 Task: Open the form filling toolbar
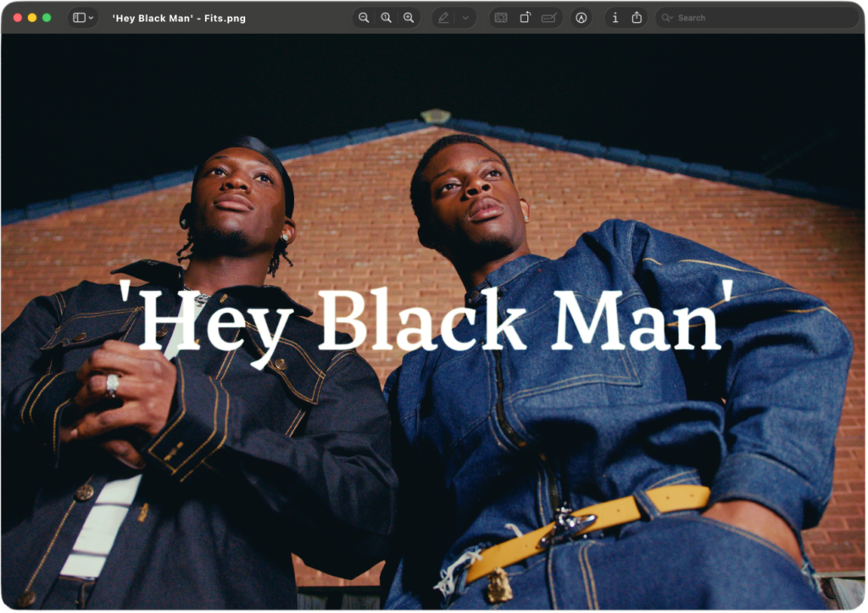[x=548, y=18]
